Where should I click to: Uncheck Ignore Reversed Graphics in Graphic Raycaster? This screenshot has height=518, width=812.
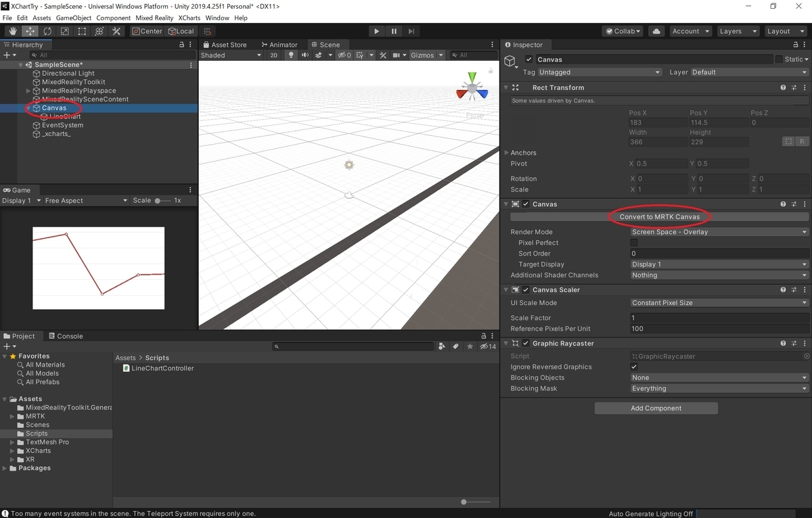point(634,367)
